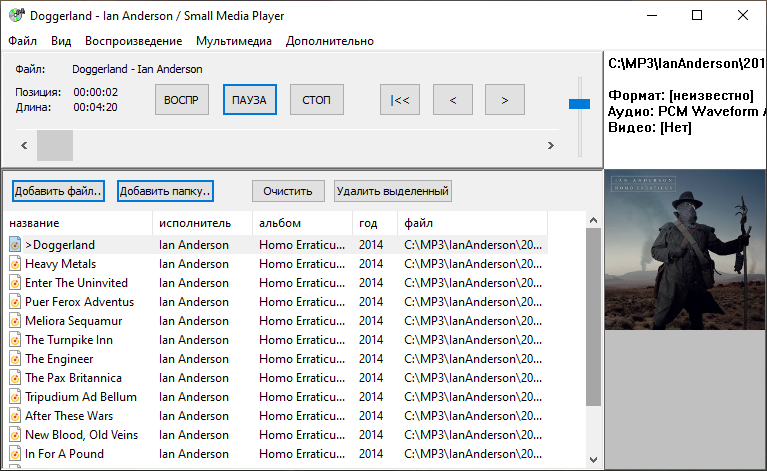Image resolution: width=767 pixels, height=471 pixels.
Task: Jump to the first track with |<< button
Action: pyautogui.click(x=400, y=100)
